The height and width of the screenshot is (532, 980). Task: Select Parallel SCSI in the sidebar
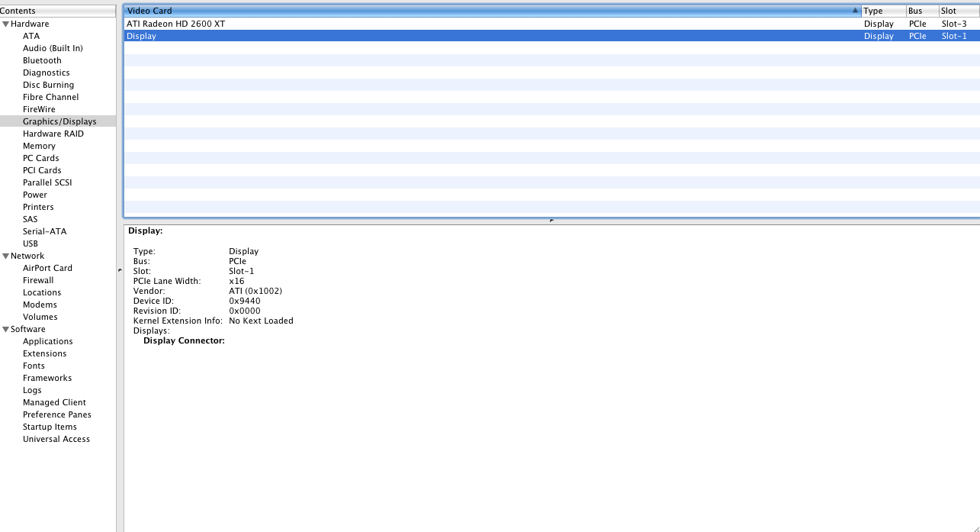pyautogui.click(x=47, y=182)
